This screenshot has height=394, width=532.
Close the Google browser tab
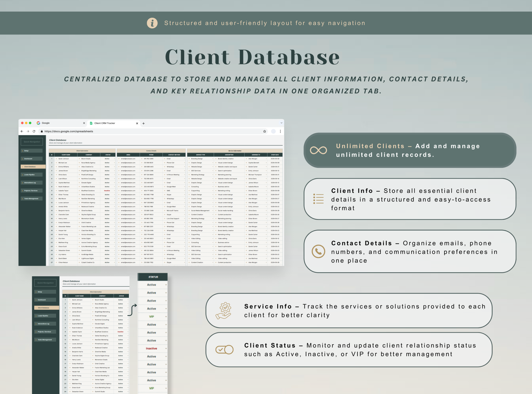[84, 123]
